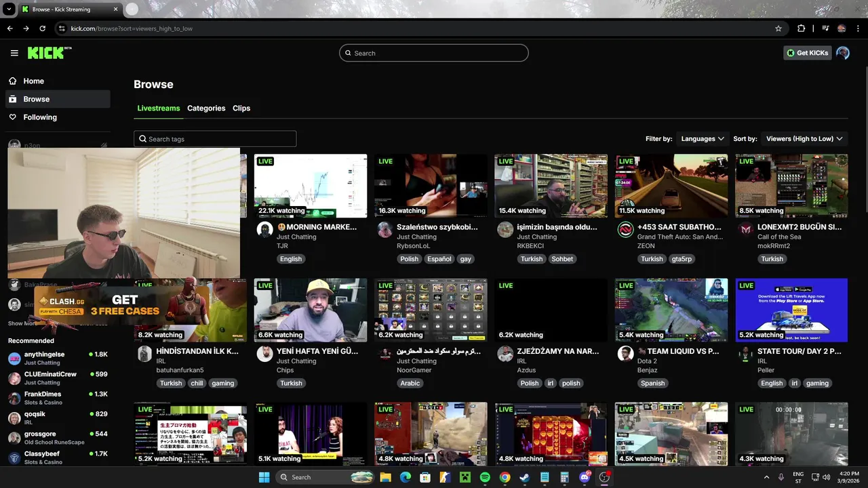Click the Español tag

[x=439, y=259]
